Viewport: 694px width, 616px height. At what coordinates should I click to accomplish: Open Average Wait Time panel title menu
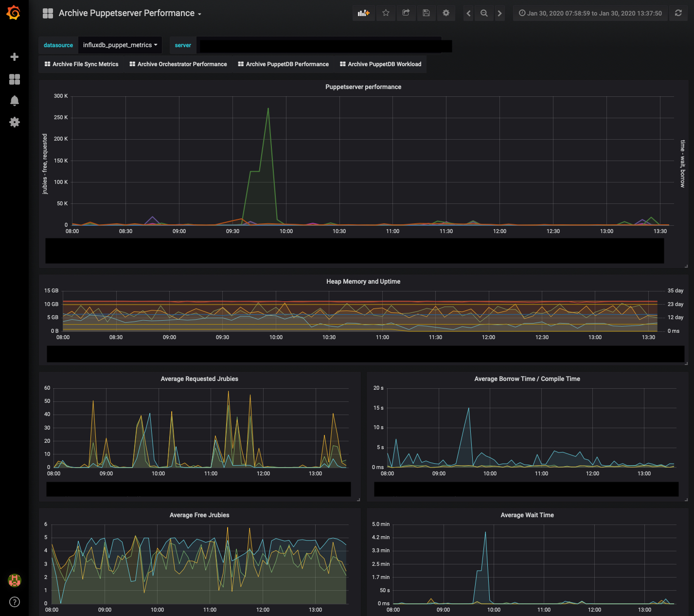pyautogui.click(x=527, y=515)
